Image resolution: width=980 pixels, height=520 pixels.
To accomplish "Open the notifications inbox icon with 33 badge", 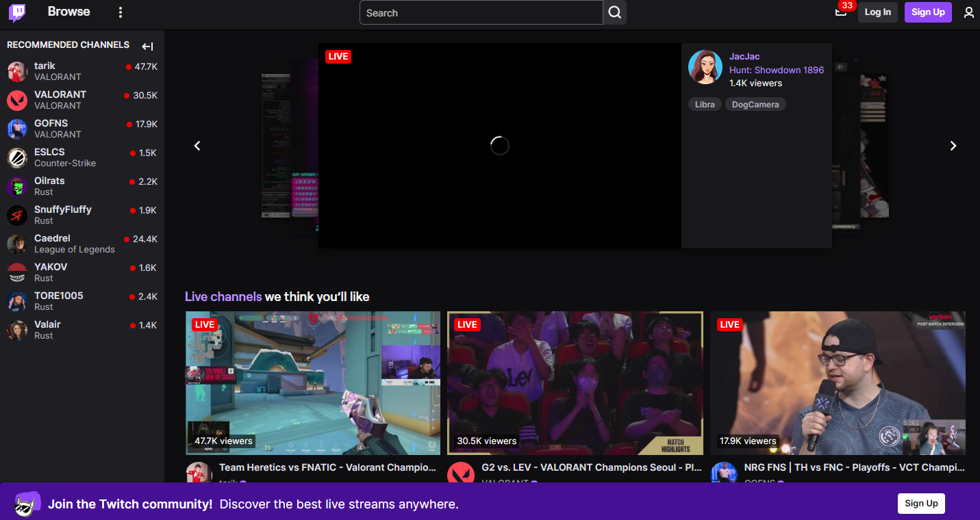I will tap(841, 12).
